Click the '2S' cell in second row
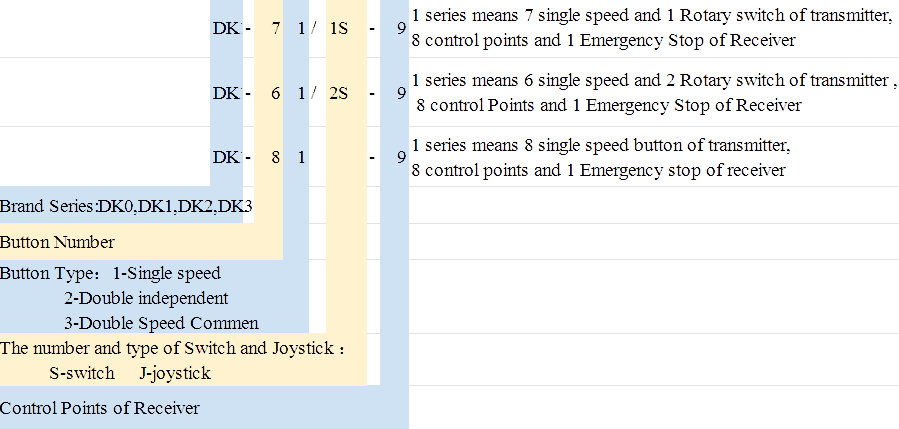 tap(339, 93)
